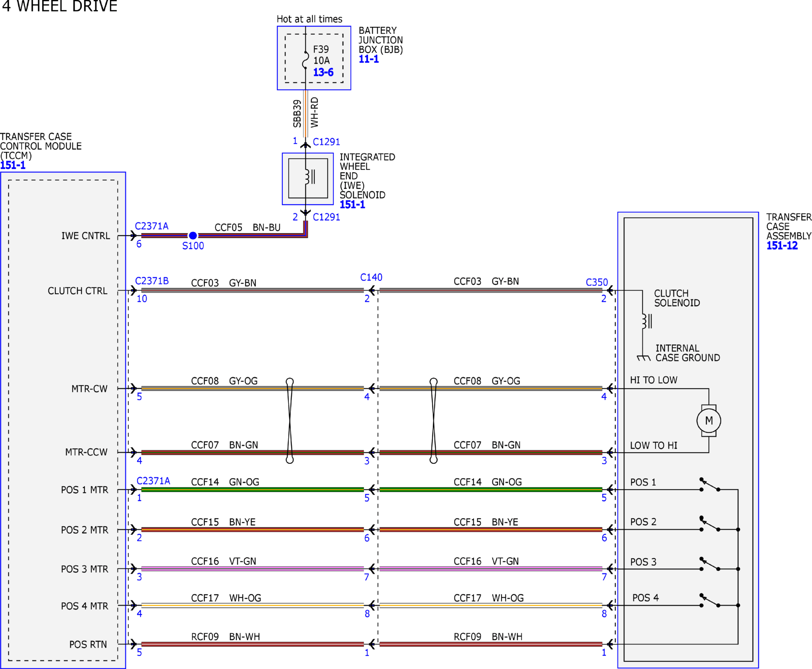Click the transfer case motor M symbol

709,420
